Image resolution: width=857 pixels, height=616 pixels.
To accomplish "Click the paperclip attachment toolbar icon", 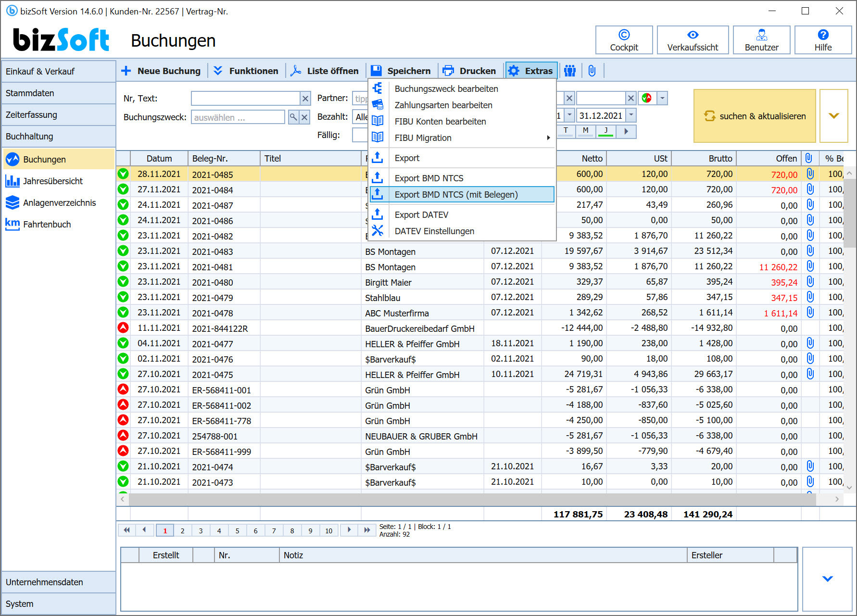I will click(x=592, y=71).
